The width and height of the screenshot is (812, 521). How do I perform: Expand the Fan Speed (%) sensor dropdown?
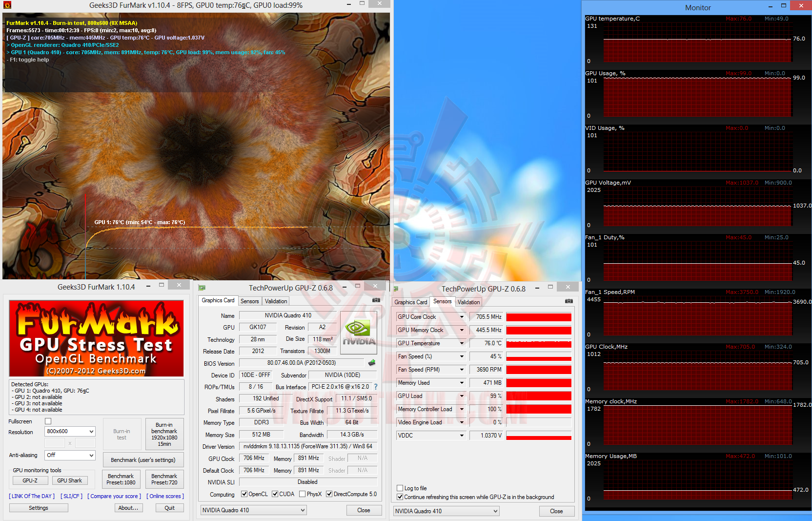(462, 356)
